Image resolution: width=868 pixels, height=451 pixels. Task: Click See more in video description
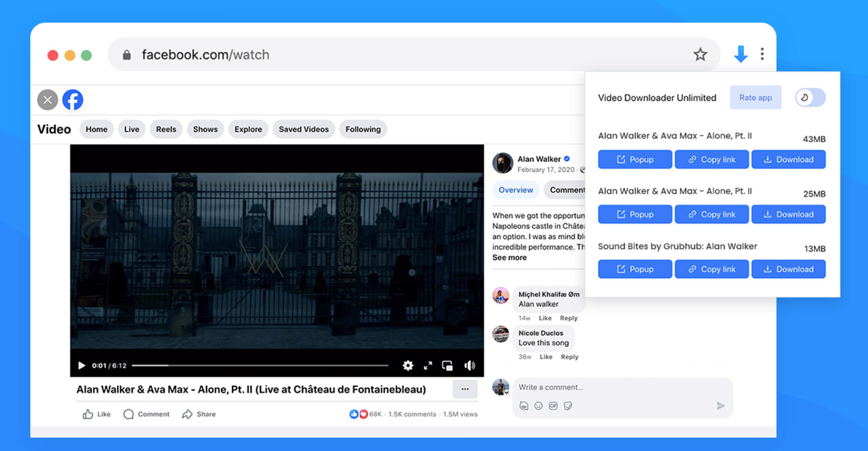(x=509, y=258)
